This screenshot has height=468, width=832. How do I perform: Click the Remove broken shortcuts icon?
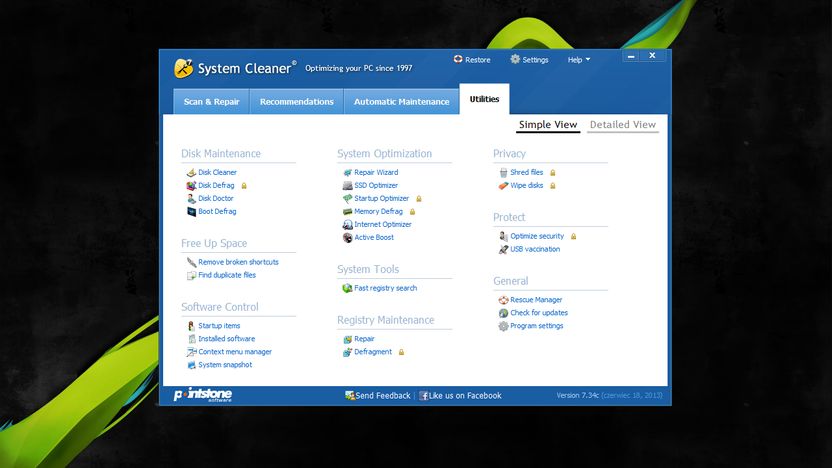point(192,262)
